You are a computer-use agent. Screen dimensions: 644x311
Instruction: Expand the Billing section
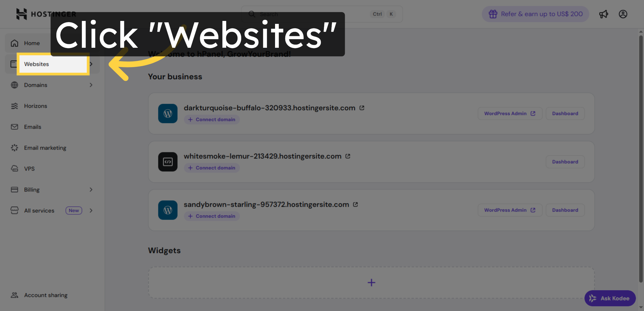(x=91, y=189)
